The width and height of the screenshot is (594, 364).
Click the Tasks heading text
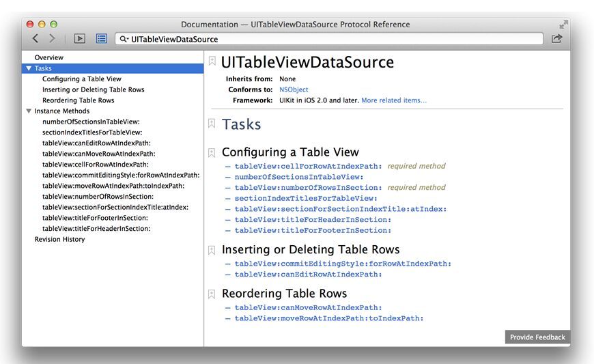241,124
